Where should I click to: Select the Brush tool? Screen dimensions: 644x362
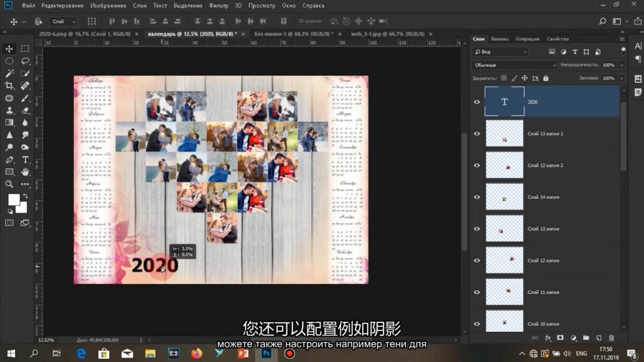click(x=25, y=98)
